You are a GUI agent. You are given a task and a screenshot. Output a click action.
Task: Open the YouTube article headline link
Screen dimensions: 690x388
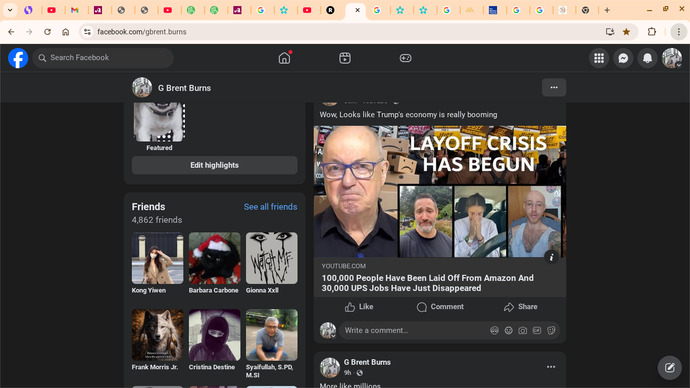pos(428,283)
